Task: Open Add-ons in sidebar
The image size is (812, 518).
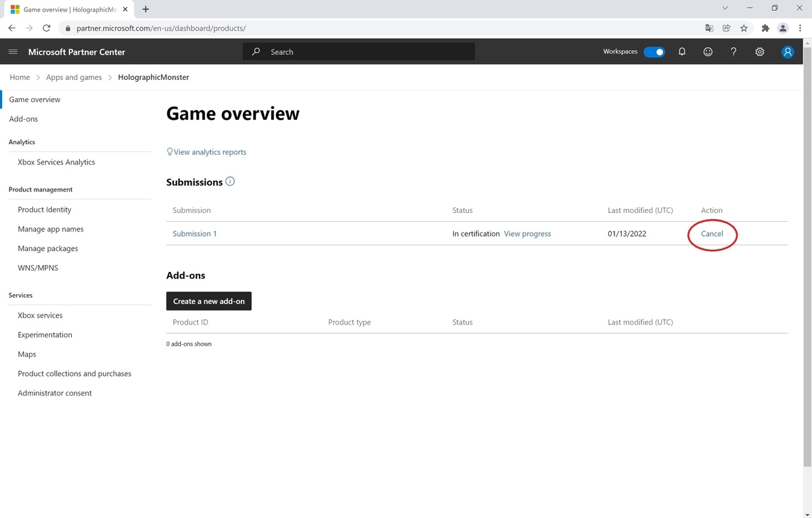Action: coord(24,119)
